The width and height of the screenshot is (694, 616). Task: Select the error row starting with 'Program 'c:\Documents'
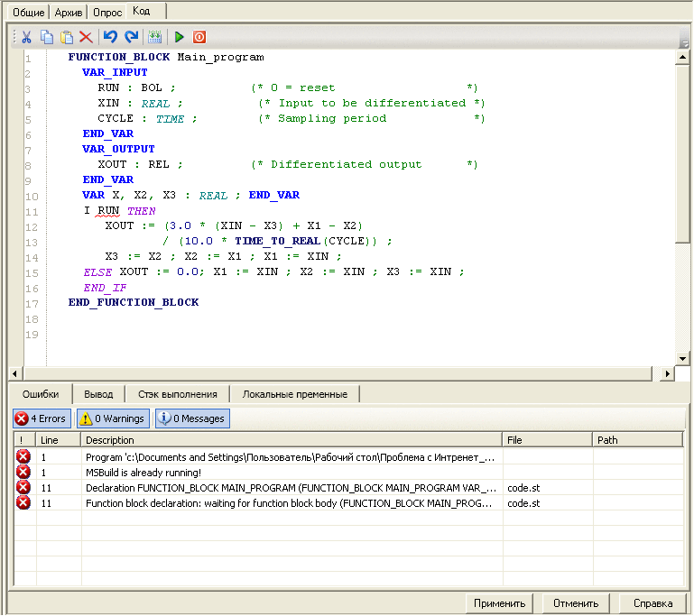(x=348, y=457)
